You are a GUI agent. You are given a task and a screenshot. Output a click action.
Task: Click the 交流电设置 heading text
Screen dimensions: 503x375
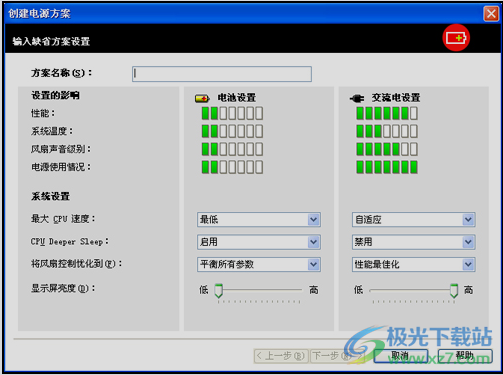click(x=396, y=98)
